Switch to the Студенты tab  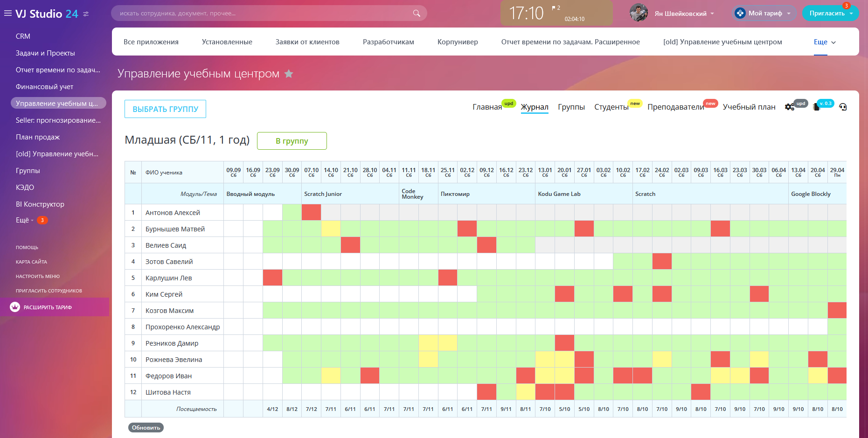pos(611,107)
